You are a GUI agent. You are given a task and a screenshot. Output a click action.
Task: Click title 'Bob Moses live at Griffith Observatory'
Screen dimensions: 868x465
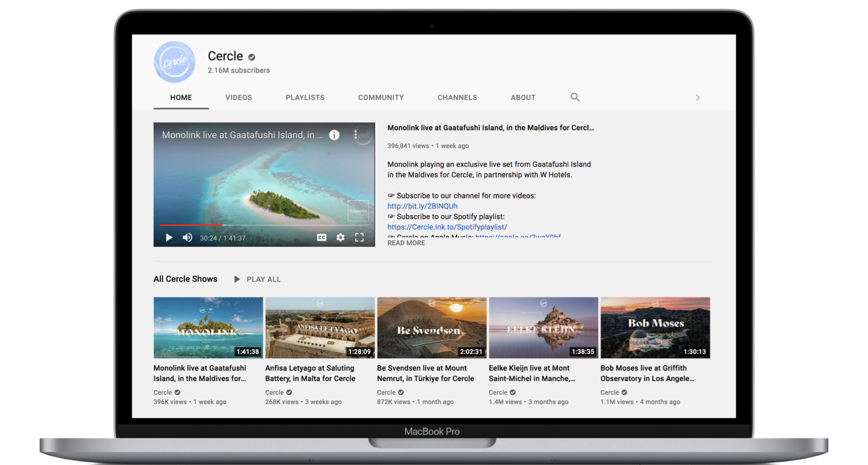click(647, 373)
